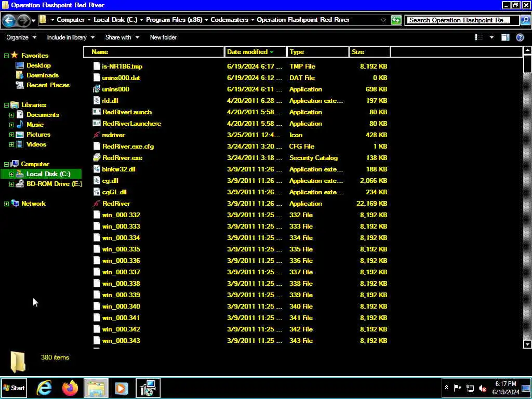Expand the BD-ROM Drive node
The height and width of the screenshot is (399, 532).
[x=11, y=184]
